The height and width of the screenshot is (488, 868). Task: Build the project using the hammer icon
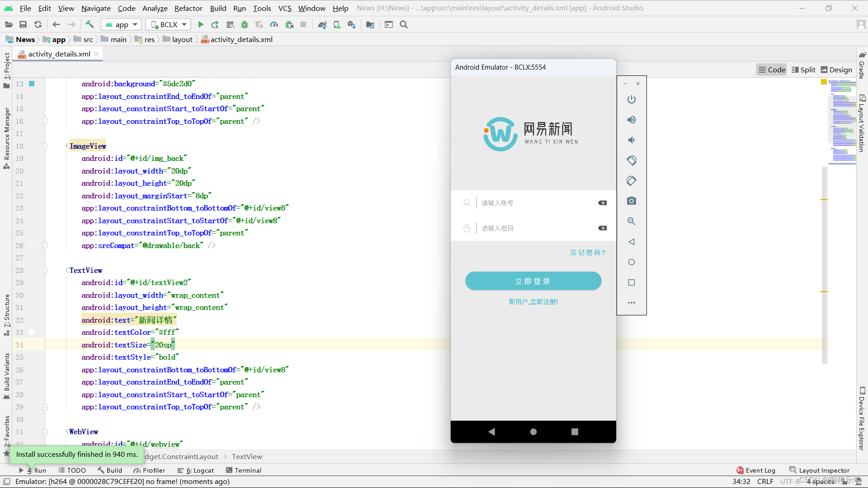click(x=90, y=24)
